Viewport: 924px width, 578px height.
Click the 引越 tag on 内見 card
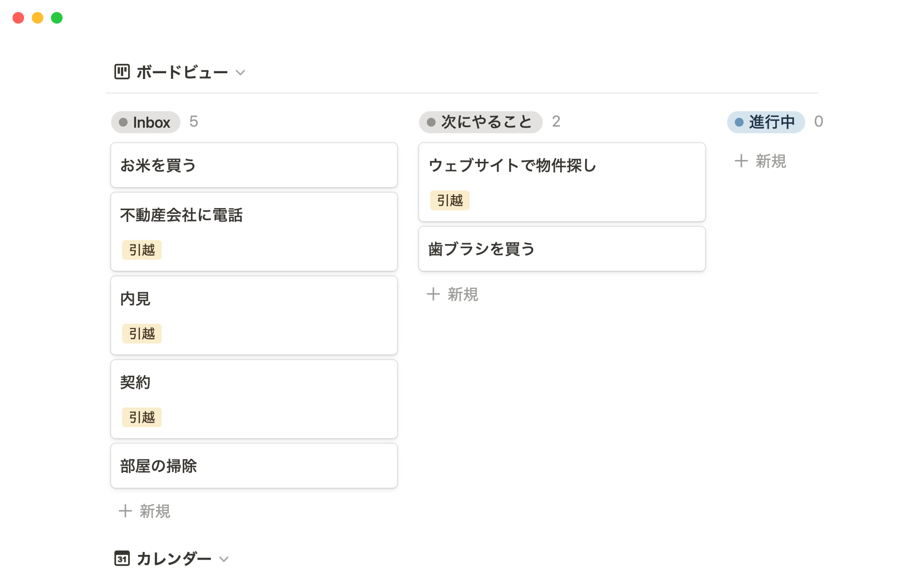(142, 334)
